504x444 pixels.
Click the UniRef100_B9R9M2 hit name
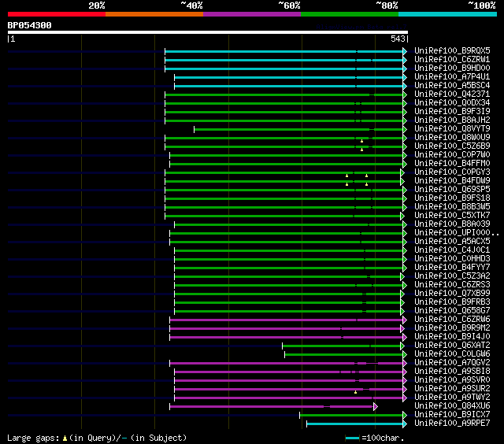(x=452, y=328)
